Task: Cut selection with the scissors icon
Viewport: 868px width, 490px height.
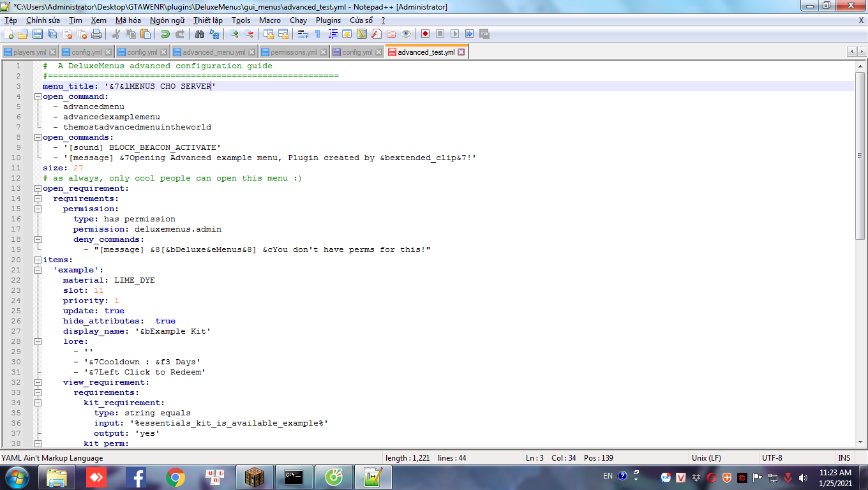Action: coord(116,34)
